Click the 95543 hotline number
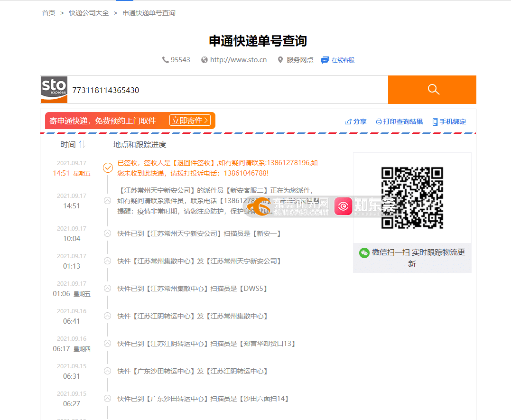511x420 pixels. [181, 60]
